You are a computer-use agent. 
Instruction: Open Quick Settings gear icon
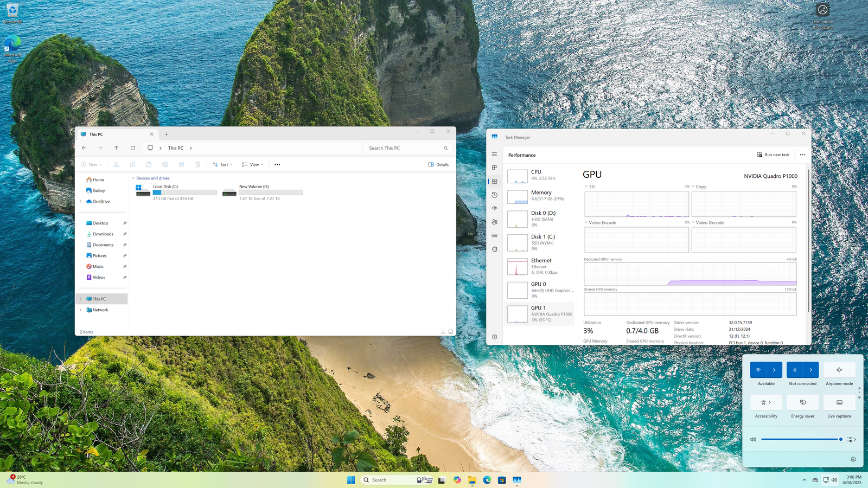coord(853,459)
